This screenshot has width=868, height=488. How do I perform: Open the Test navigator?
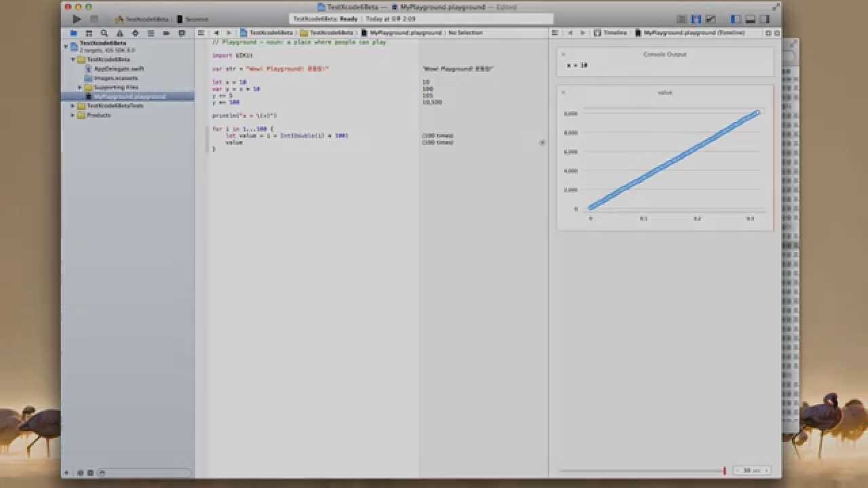[x=135, y=33]
